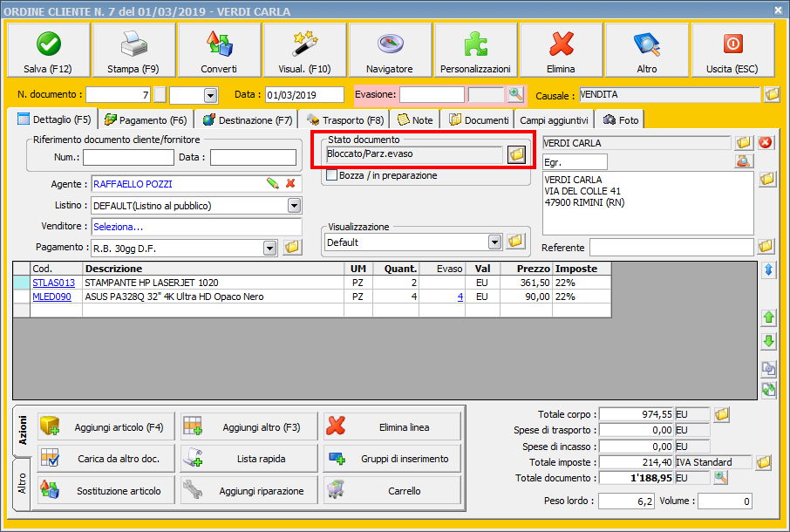Open the Converti document tool
790x532 pixels.
[x=218, y=51]
